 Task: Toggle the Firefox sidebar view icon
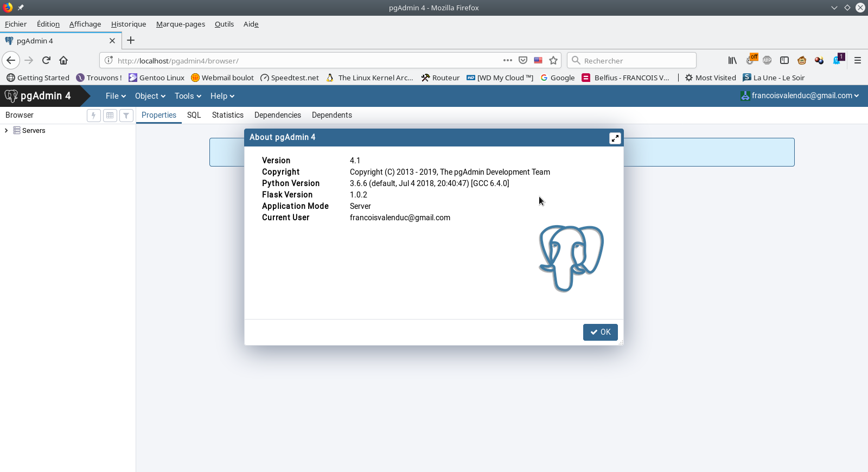(x=784, y=60)
